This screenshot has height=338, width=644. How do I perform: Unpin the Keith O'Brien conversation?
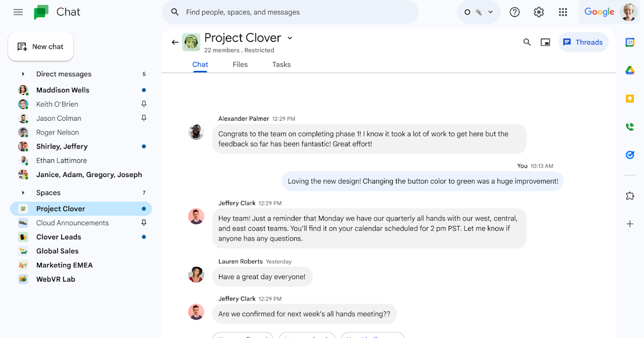point(143,104)
